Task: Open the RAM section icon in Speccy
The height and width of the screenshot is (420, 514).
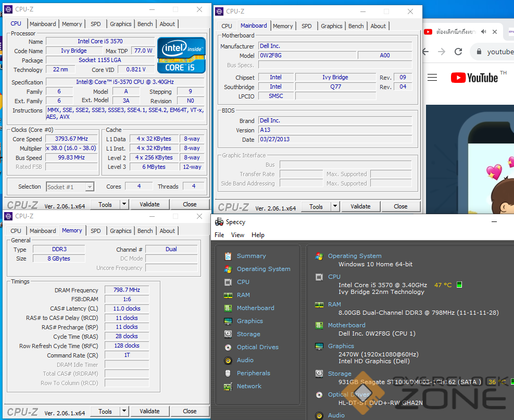Action: [x=228, y=295]
